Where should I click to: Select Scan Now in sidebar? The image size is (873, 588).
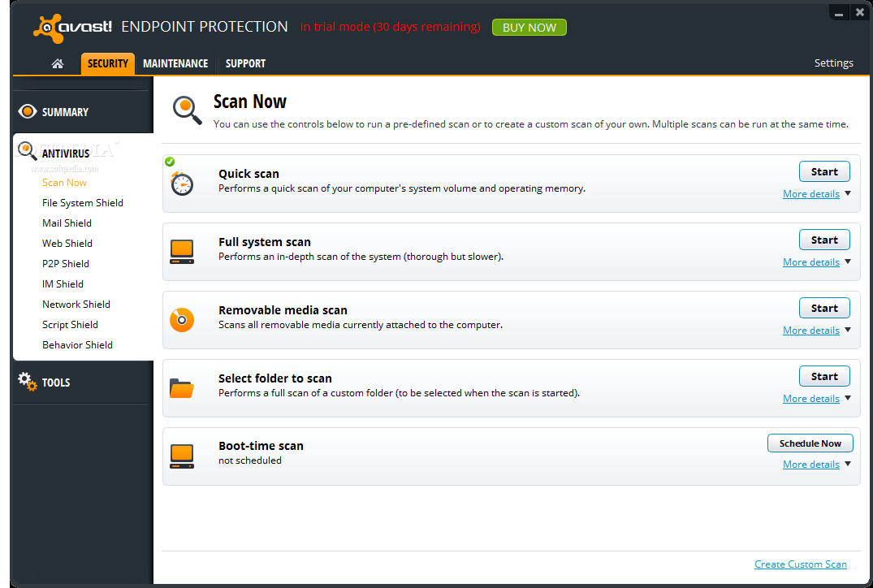(65, 183)
